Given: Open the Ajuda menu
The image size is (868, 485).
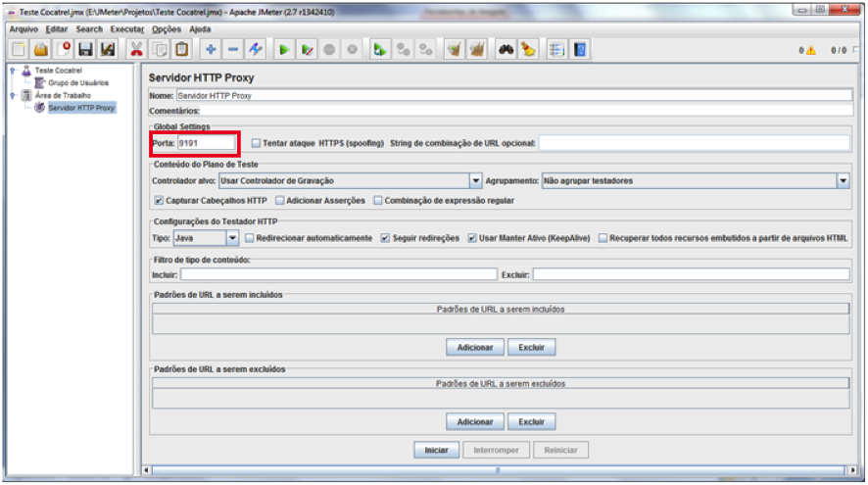Looking at the screenshot, I should [x=200, y=28].
